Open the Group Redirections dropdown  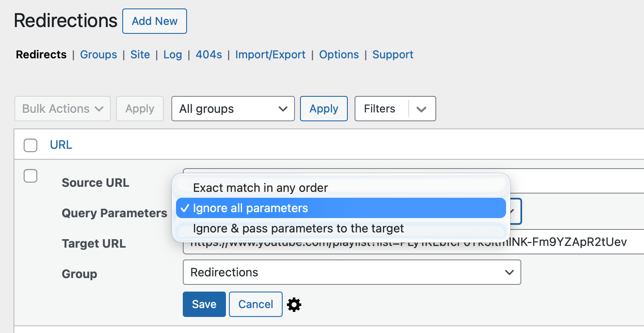pyautogui.click(x=352, y=272)
